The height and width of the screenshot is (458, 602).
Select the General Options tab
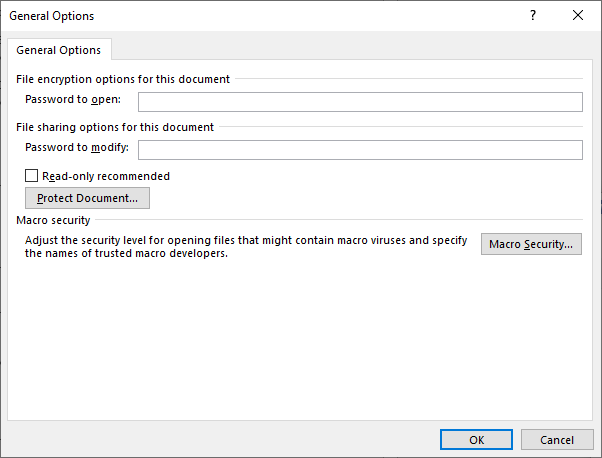58,50
